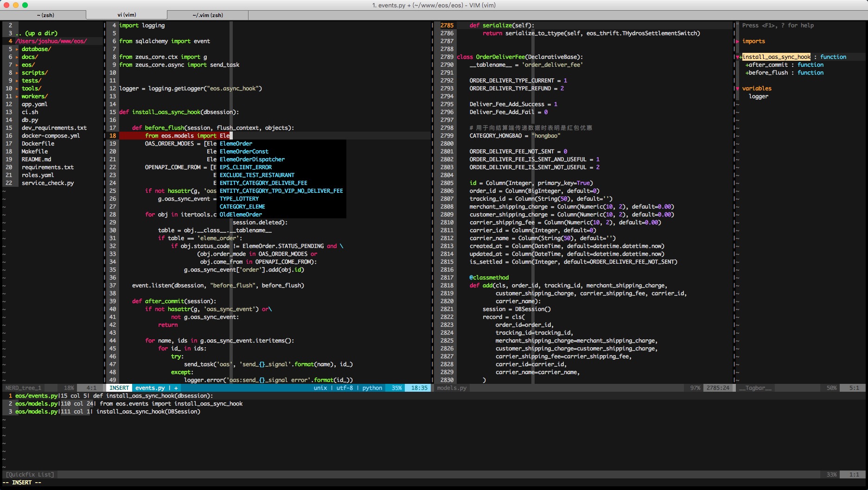This screenshot has width=868, height=490.
Task: Open ci.sh in the file tree
Action: 30,112
